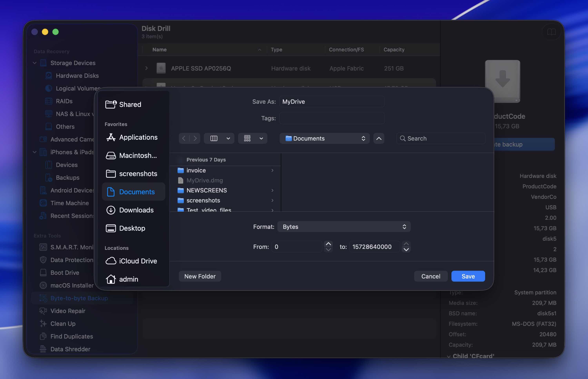
Task: Click the book help icon in Disk Drill
Action: (551, 32)
